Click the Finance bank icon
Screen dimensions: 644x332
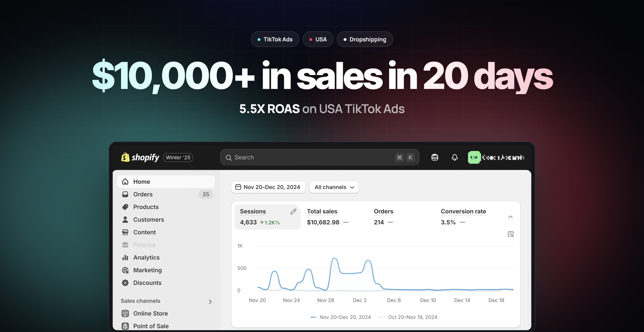(125, 245)
